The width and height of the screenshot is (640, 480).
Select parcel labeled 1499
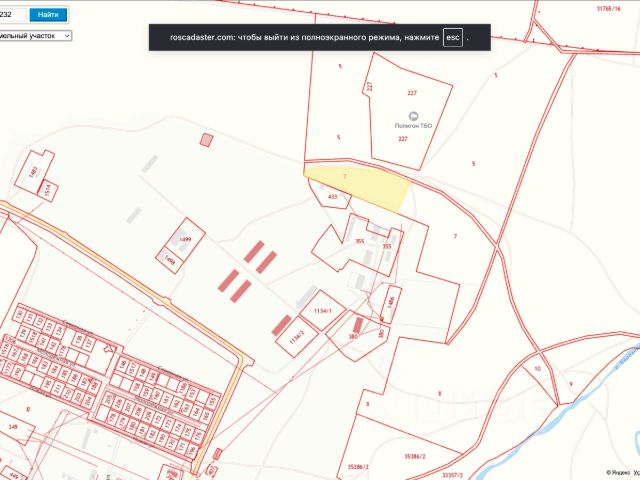click(185, 240)
